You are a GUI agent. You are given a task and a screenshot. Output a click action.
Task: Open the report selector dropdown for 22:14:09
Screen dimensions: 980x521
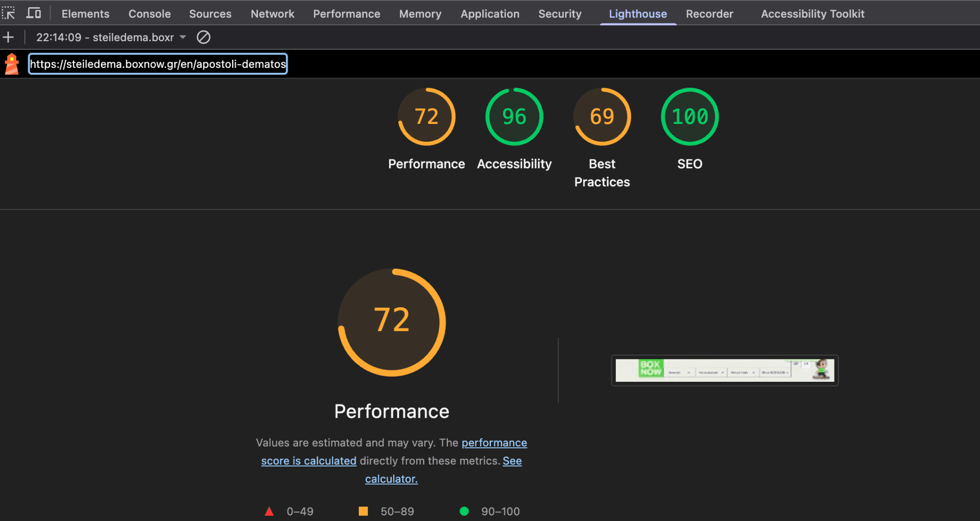click(x=111, y=37)
